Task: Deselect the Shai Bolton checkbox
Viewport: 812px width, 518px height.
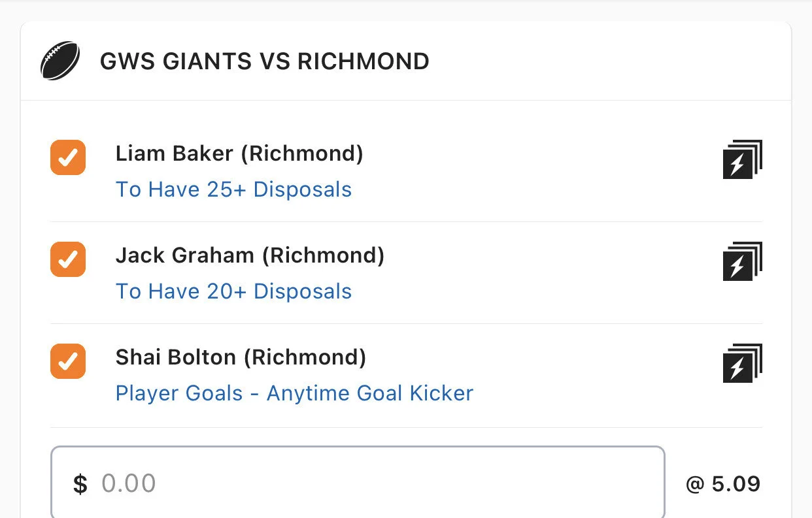Action: point(68,361)
